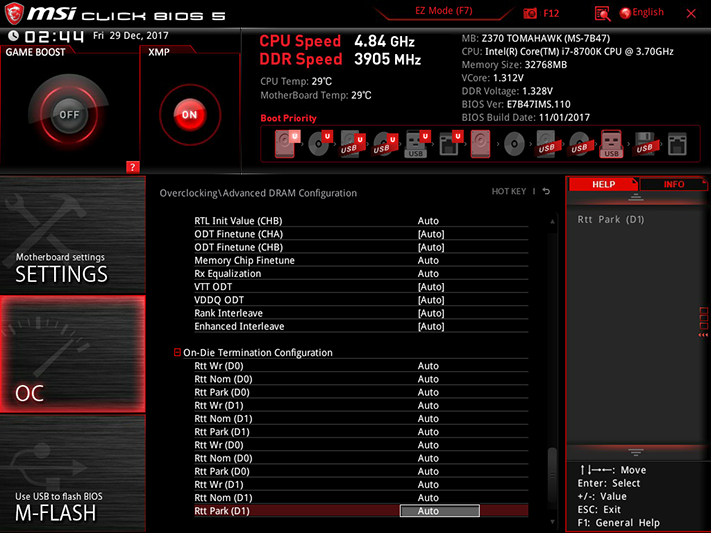Switch to EZ Mode (F7)

[443, 11]
